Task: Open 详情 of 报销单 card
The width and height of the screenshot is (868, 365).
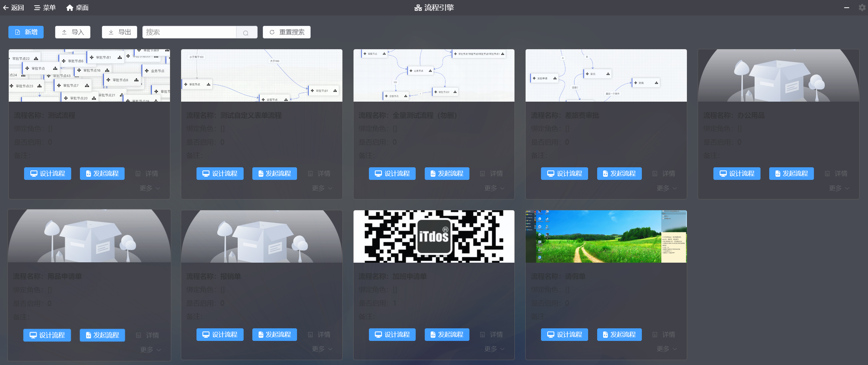Action: tap(319, 335)
